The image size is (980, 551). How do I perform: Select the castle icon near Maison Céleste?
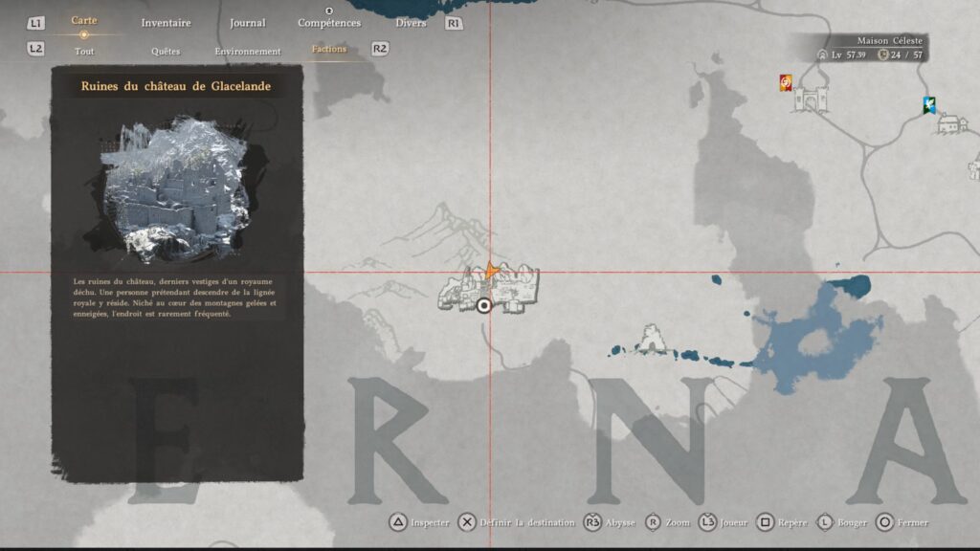click(812, 99)
